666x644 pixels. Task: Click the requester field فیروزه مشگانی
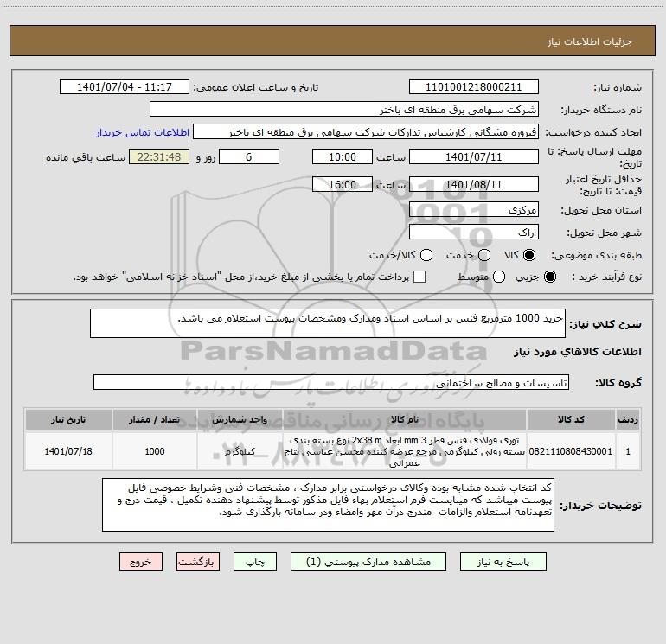(366, 132)
